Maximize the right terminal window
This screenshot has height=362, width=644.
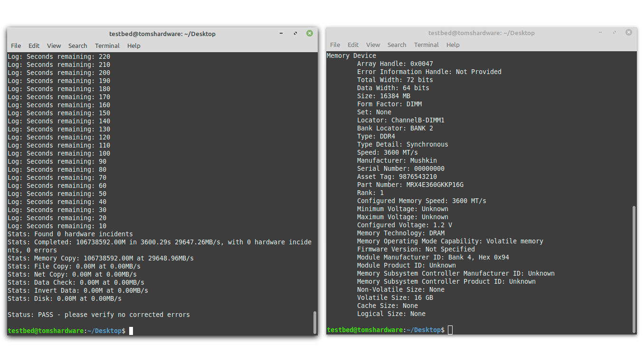tap(615, 32)
